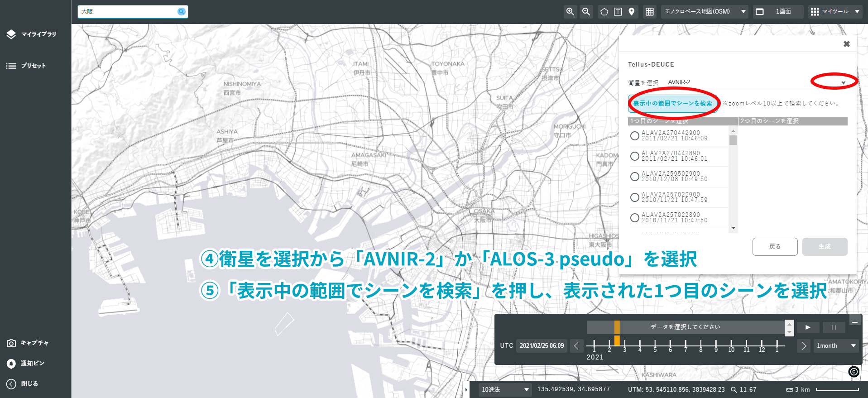Image resolution: width=868 pixels, height=398 pixels.
Task: Click the scene list scroll up arrow
Action: tap(733, 131)
